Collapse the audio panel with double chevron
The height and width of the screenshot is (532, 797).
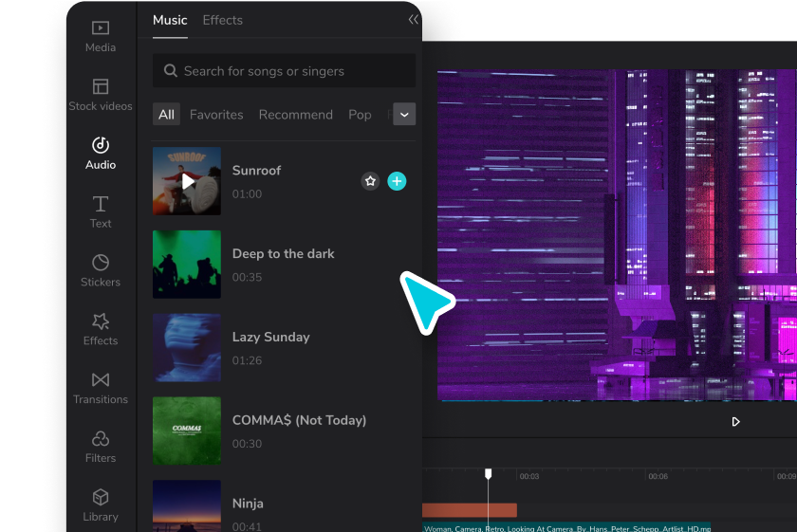point(414,19)
